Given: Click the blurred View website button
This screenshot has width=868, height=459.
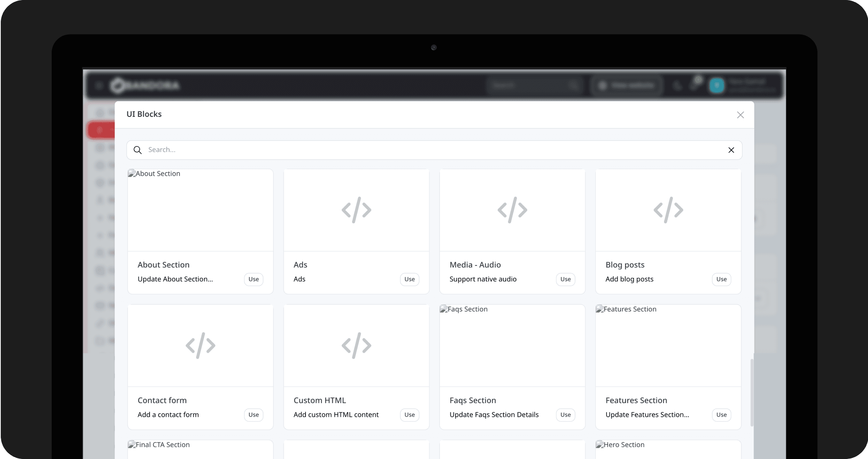Looking at the screenshot, I should [x=627, y=85].
